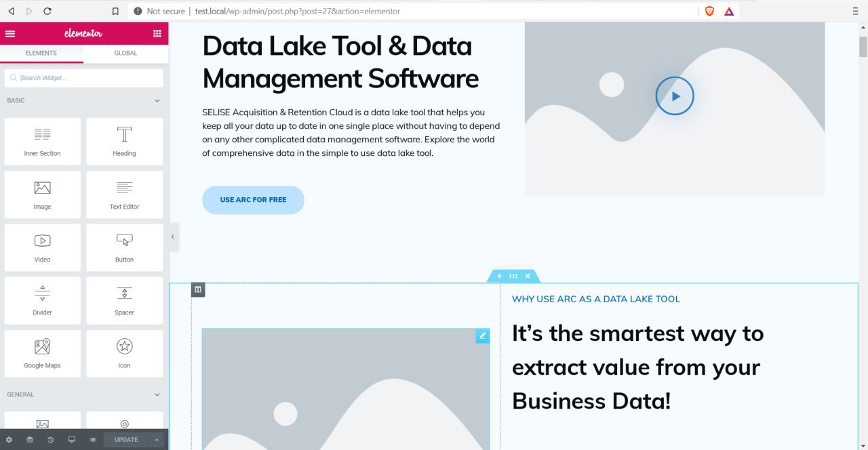This screenshot has height=450, width=868.
Task: Switch to the Global tab
Action: [125, 54]
